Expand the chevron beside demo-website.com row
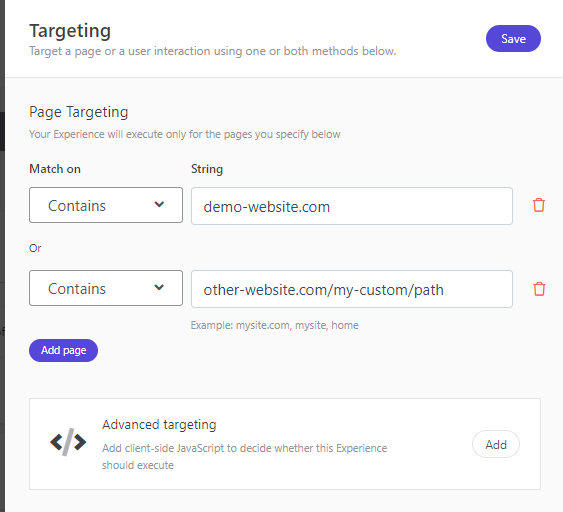The width and height of the screenshot is (563, 512). [159, 205]
